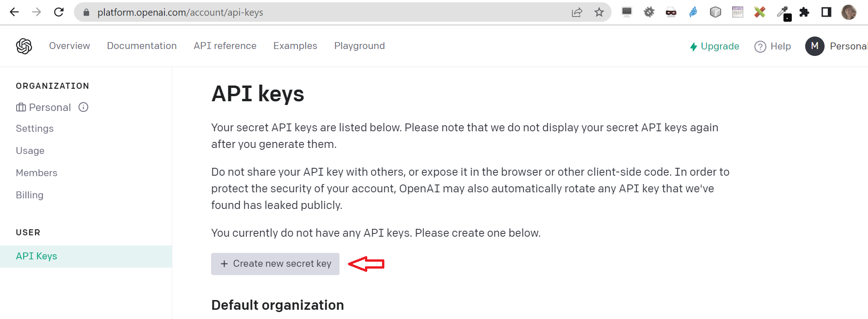Open the Help menu

[773, 46]
